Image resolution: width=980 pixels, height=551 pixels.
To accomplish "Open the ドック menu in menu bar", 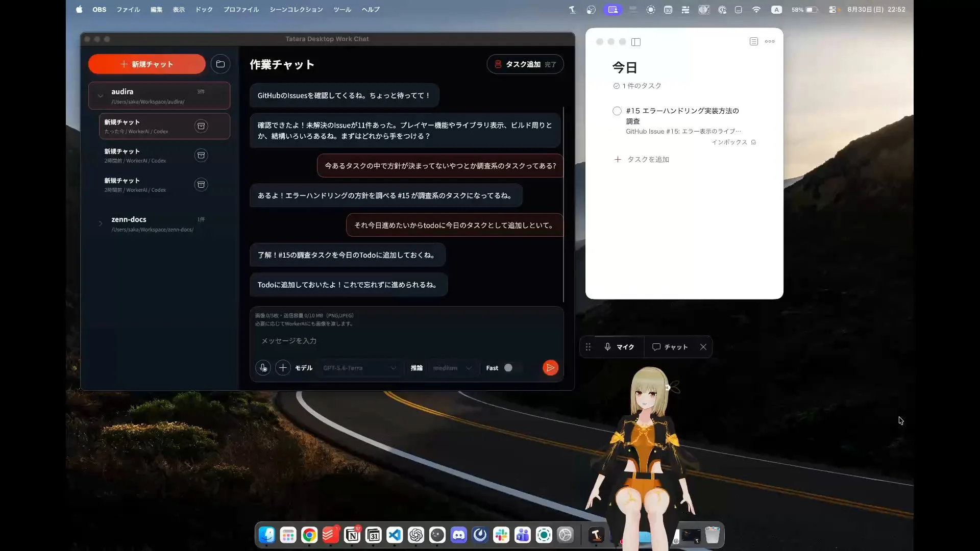I will [x=204, y=10].
